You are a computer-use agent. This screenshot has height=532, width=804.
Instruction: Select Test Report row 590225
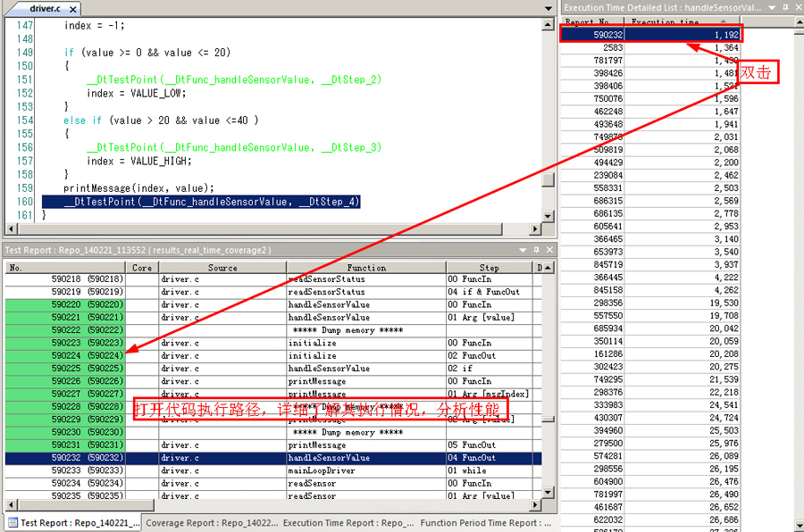[x=273, y=369]
